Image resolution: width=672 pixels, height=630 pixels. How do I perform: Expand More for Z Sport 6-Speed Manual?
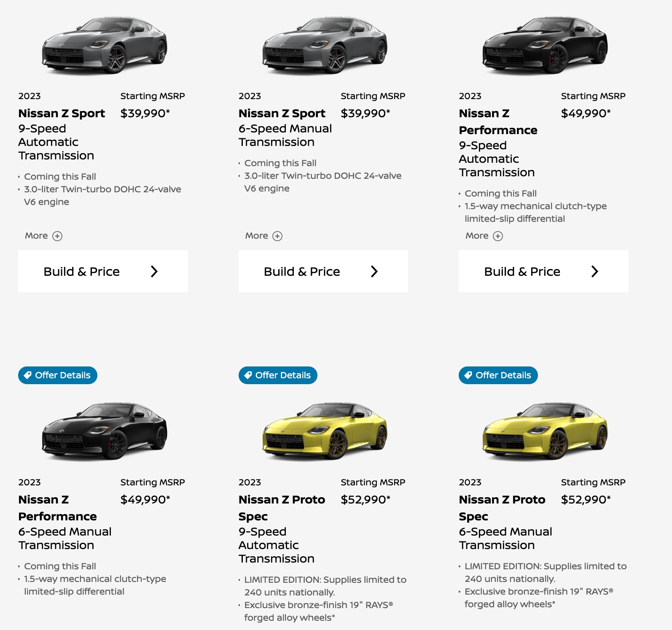263,236
